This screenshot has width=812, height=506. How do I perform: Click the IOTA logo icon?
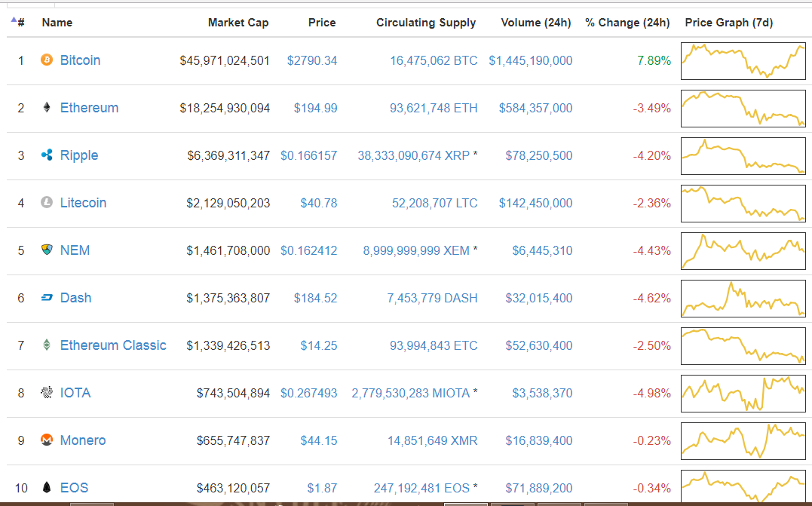tap(47, 393)
